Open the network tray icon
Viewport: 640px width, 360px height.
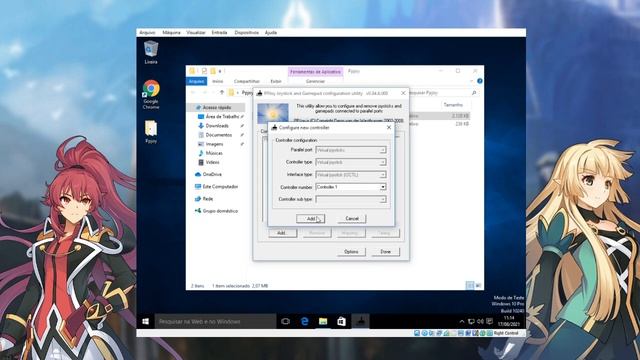pyautogui.click(x=471, y=322)
